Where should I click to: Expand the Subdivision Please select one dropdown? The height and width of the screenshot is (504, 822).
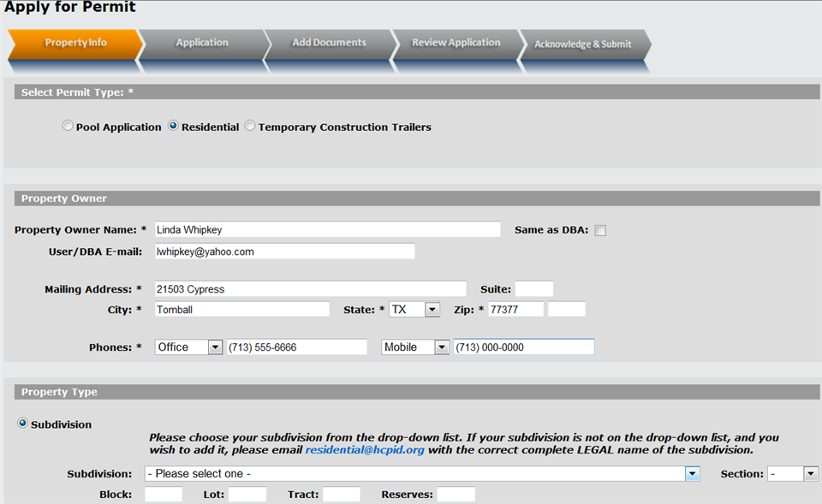coord(422,473)
